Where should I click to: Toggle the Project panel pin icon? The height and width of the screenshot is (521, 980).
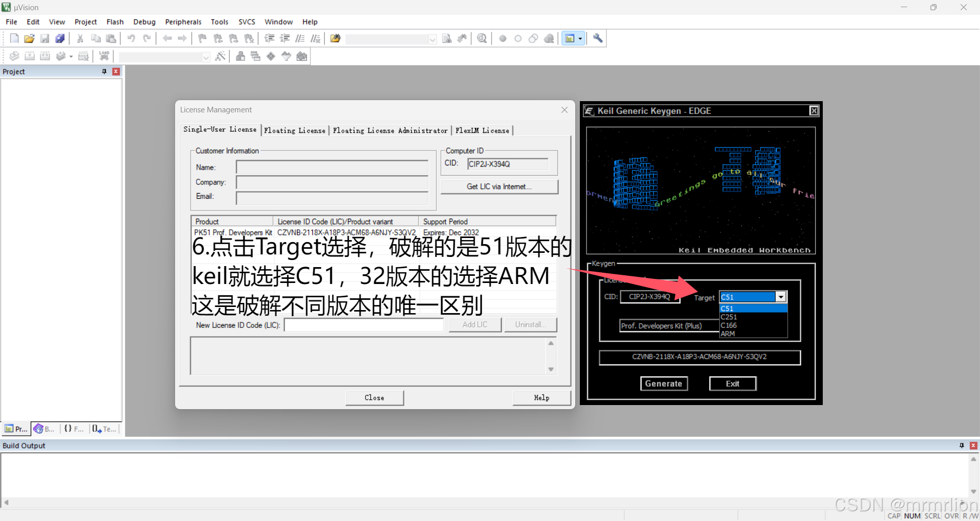(105, 72)
